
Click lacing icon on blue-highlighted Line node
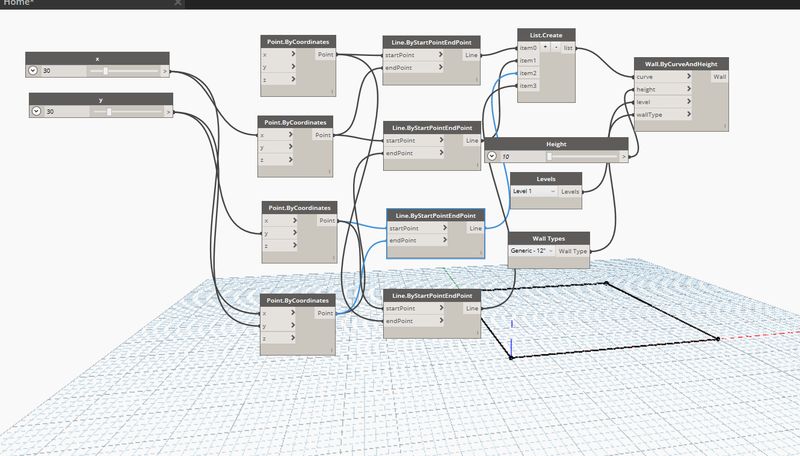(x=481, y=252)
